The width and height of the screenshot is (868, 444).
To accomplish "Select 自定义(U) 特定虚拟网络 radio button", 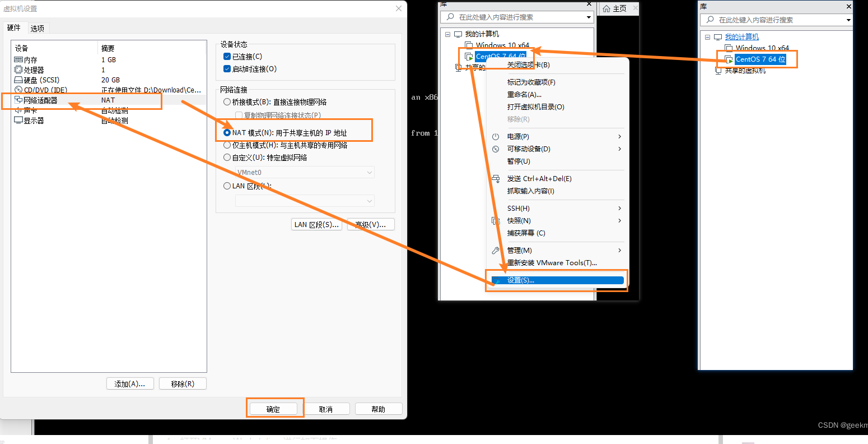I will pyautogui.click(x=227, y=158).
